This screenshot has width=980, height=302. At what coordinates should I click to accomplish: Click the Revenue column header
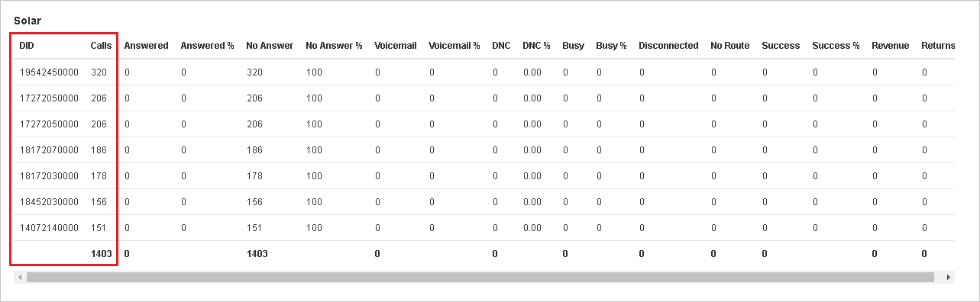(x=891, y=46)
